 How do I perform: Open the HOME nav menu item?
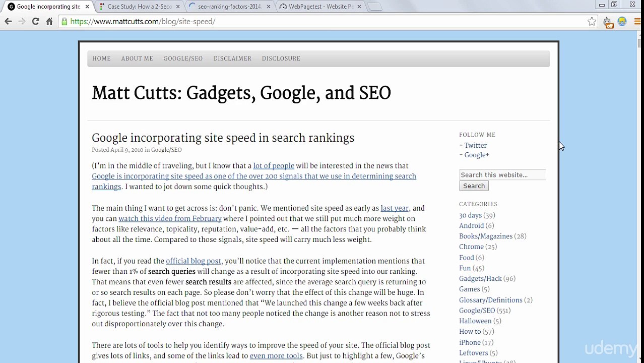tap(101, 58)
